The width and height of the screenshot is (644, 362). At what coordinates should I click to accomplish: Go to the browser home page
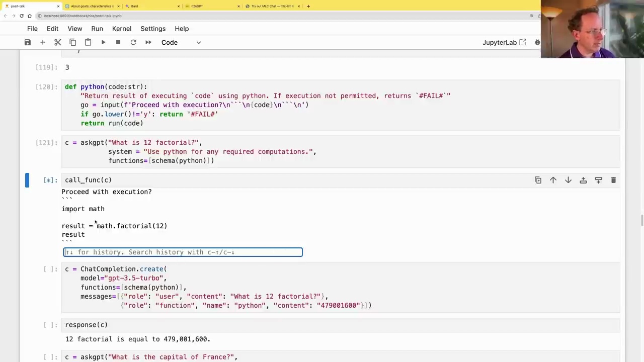(x=30, y=16)
